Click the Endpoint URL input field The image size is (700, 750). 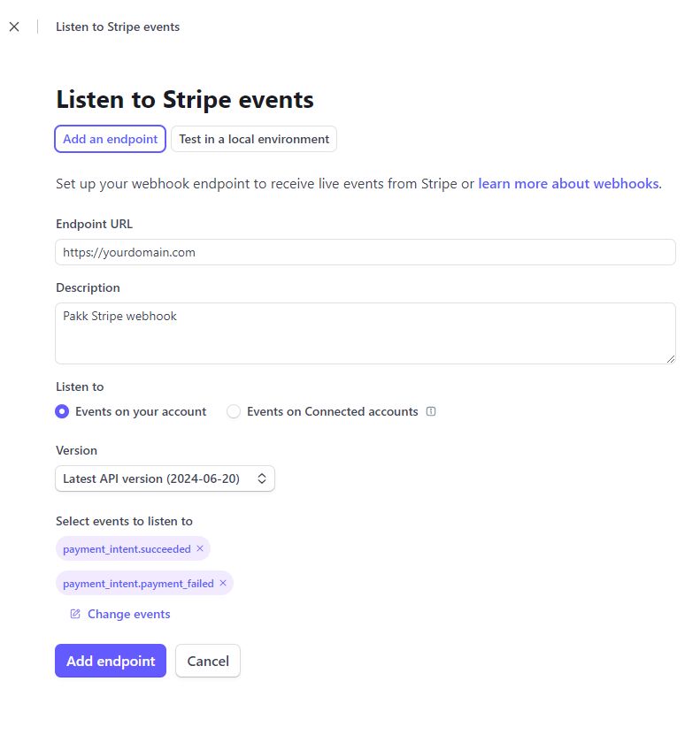click(365, 252)
